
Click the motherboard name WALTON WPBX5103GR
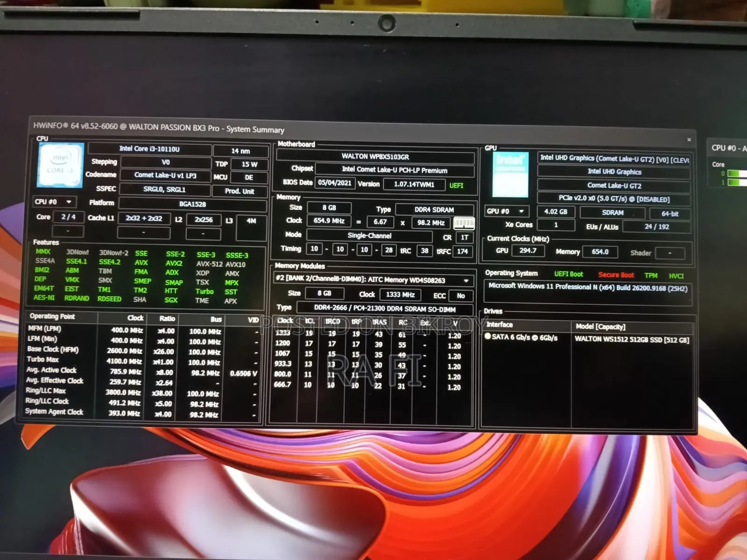pyautogui.click(x=375, y=157)
